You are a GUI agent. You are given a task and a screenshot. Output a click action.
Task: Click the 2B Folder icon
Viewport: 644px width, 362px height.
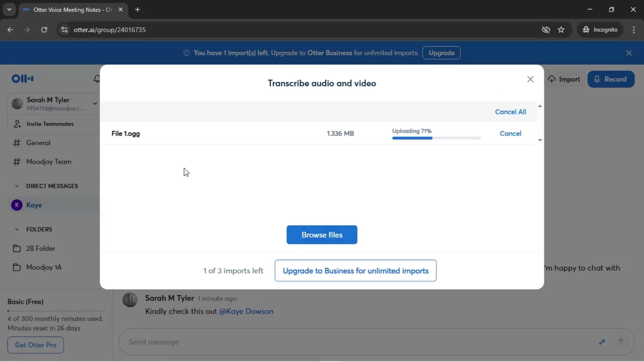tap(17, 248)
